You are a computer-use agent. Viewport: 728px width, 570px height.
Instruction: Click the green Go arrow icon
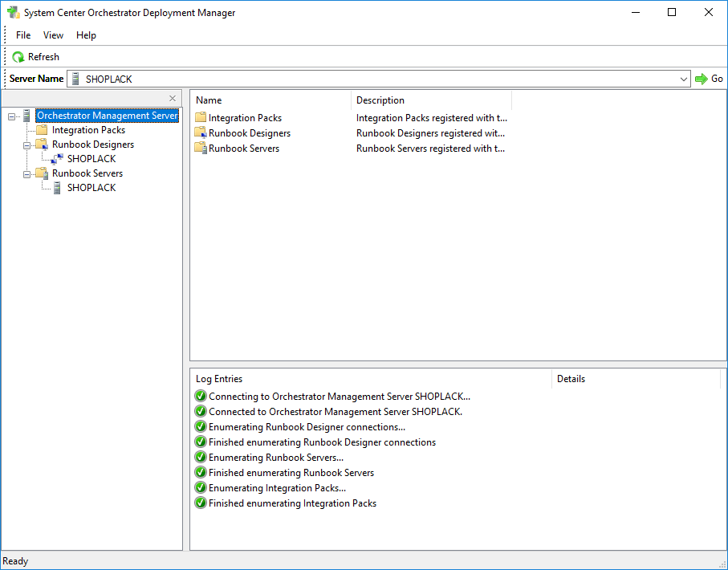coord(701,79)
